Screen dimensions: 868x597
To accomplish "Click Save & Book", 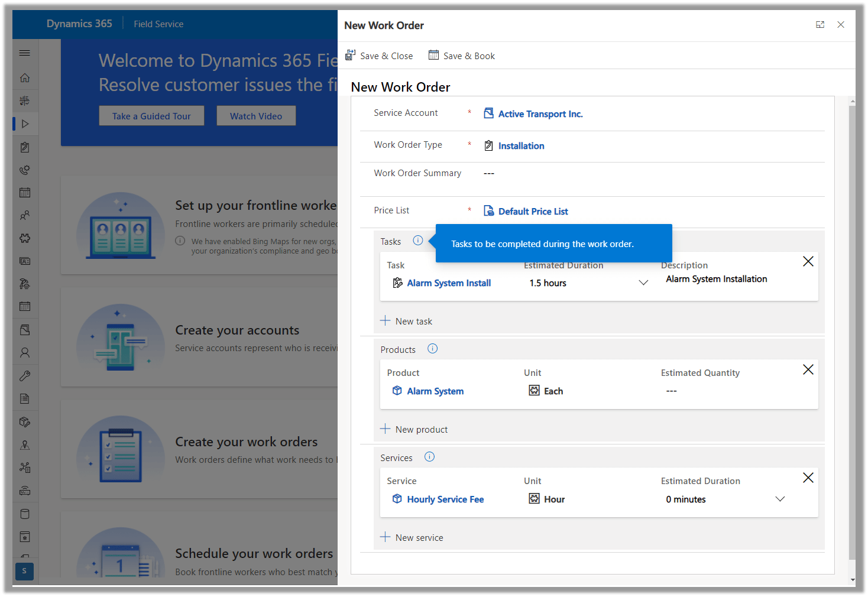I will click(x=462, y=56).
